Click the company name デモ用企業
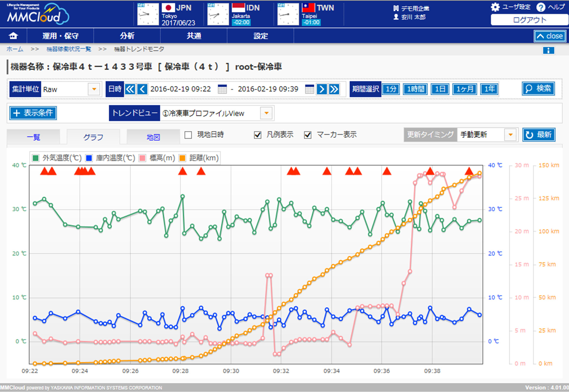Viewport: 569px width, 392px height. tap(415, 8)
